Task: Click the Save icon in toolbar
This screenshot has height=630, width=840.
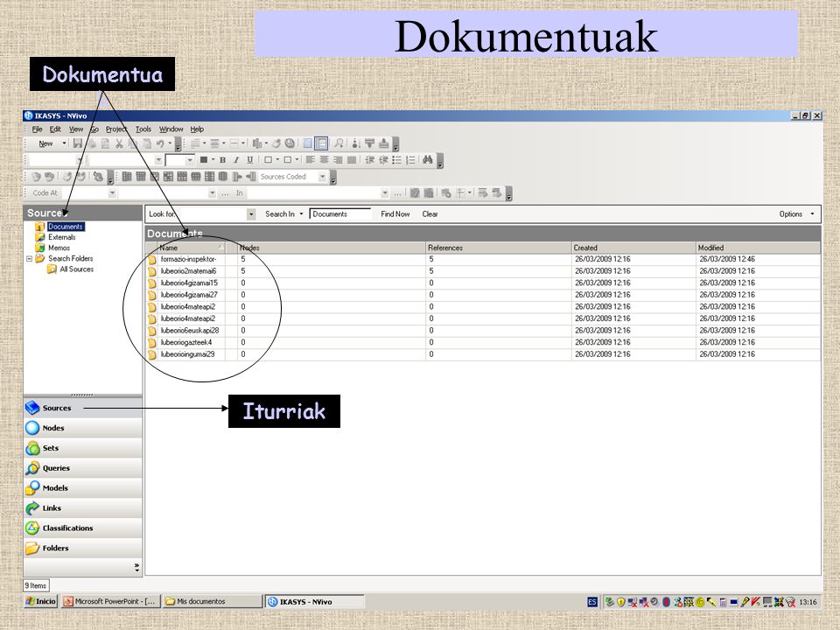Action: pyautogui.click(x=78, y=143)
